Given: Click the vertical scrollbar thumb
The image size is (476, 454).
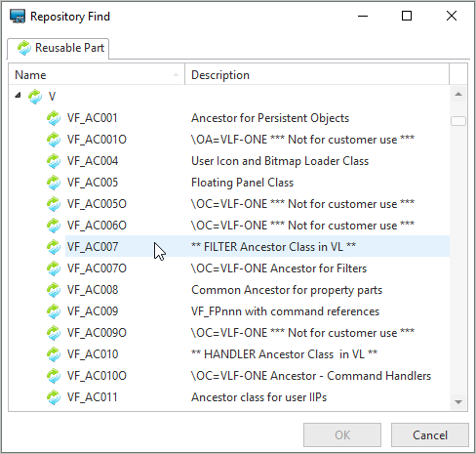Looking at the screenshot, I should click(x=458, y=121).
